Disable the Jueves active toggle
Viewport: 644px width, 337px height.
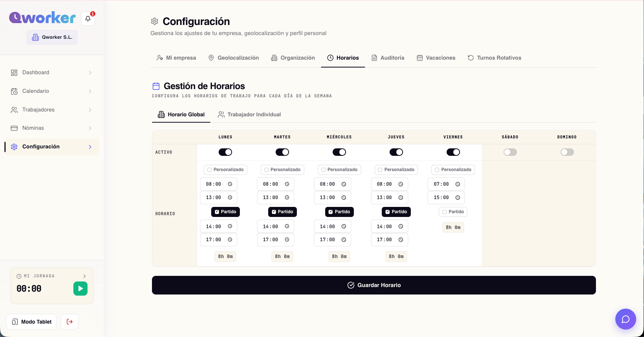[396, 152]
